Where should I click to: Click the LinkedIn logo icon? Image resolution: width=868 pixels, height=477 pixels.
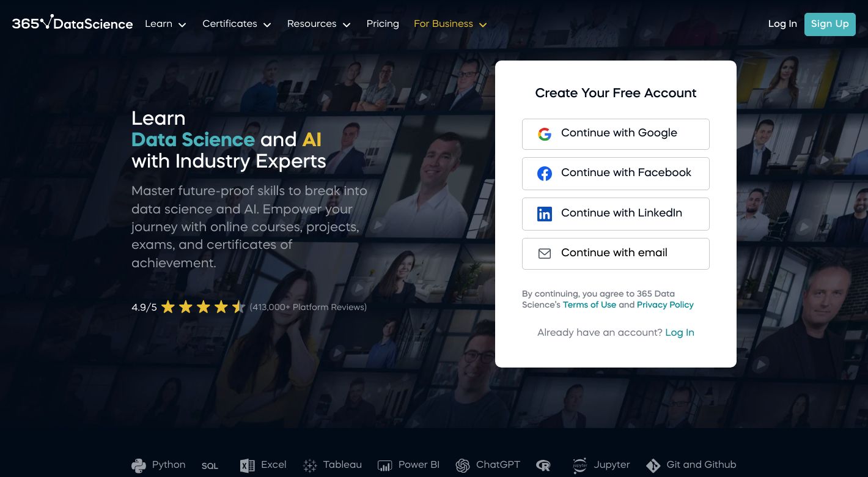coord(545,213)
